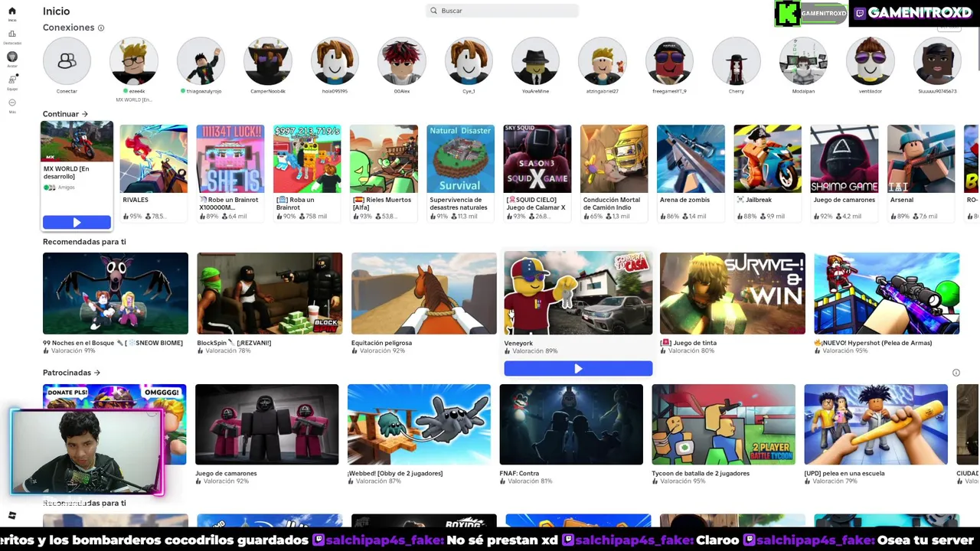Click the Buscar search field
The image size is (980, 551).
pos(502,11)
